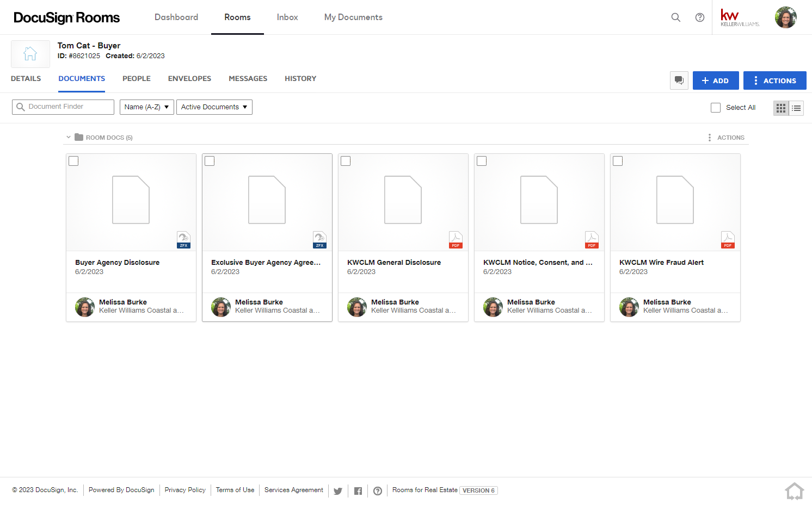812x522 pixels.
Task: Open the help question mark icon in header
Action: pos(700,17)
